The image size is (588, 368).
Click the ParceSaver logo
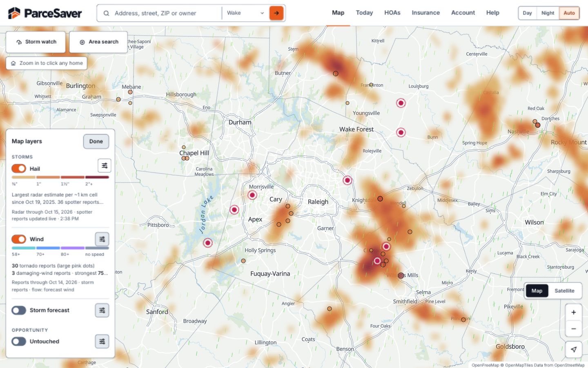click(45, 13)
